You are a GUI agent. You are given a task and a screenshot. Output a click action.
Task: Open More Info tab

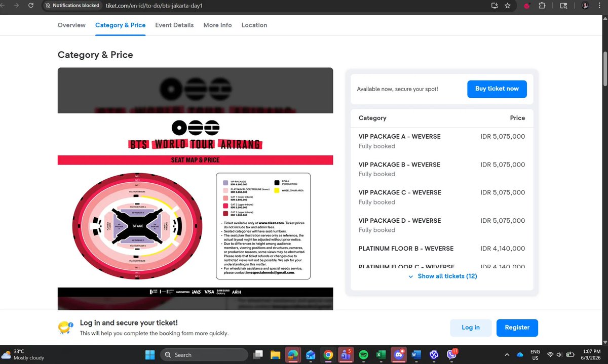click(217, 25)
